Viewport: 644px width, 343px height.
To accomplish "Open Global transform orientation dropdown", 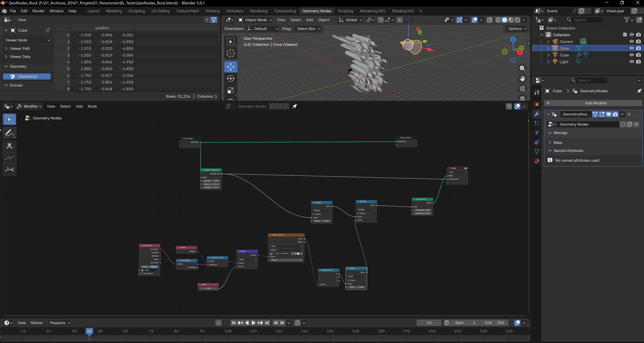I will pyautogui.click(x=350, y=20).
